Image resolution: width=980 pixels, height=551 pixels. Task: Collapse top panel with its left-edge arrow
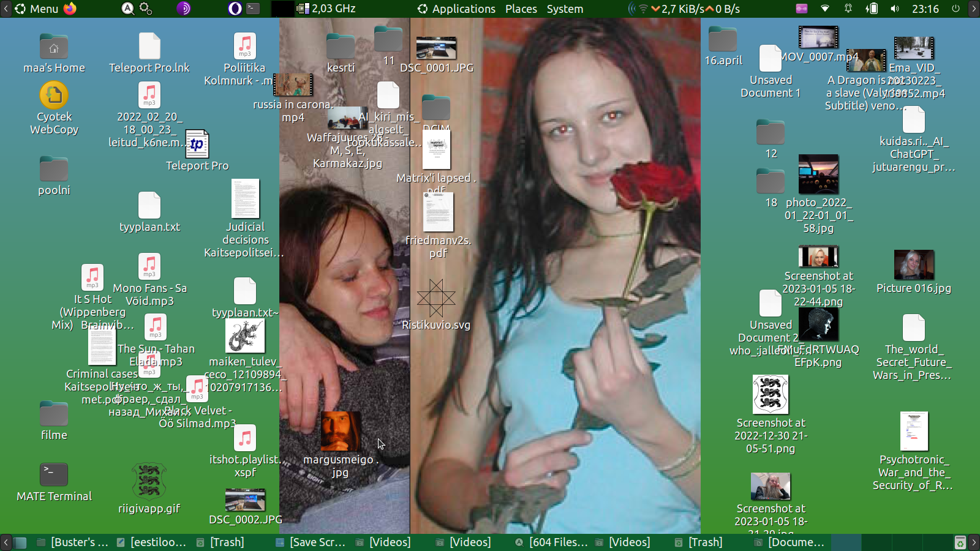coord(6,9)
